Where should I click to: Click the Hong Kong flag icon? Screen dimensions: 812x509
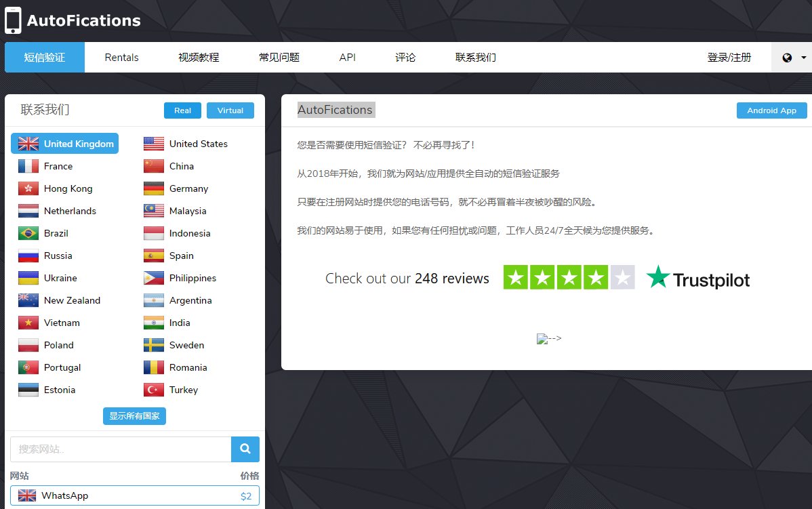(28, 188)
